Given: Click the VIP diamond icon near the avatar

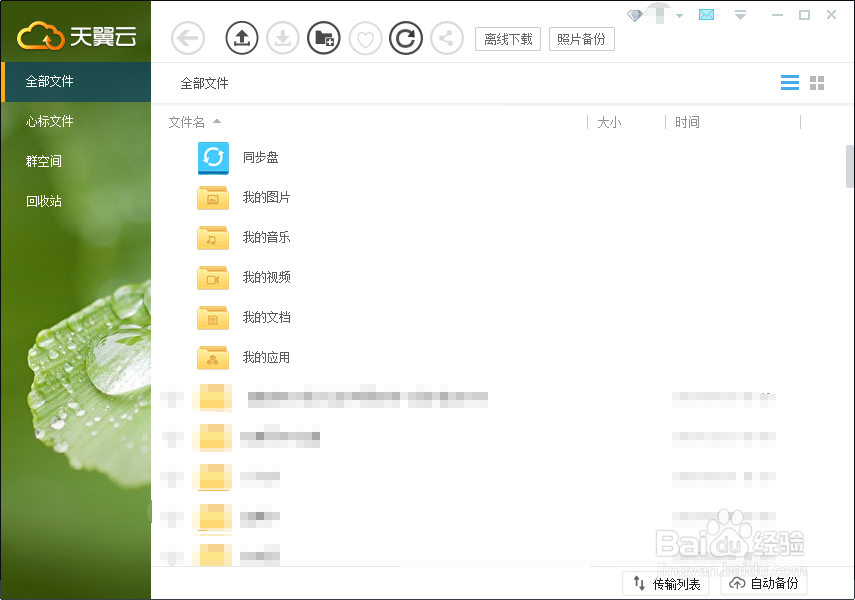Looking at the screenshot, I should (x=634, y=15).
